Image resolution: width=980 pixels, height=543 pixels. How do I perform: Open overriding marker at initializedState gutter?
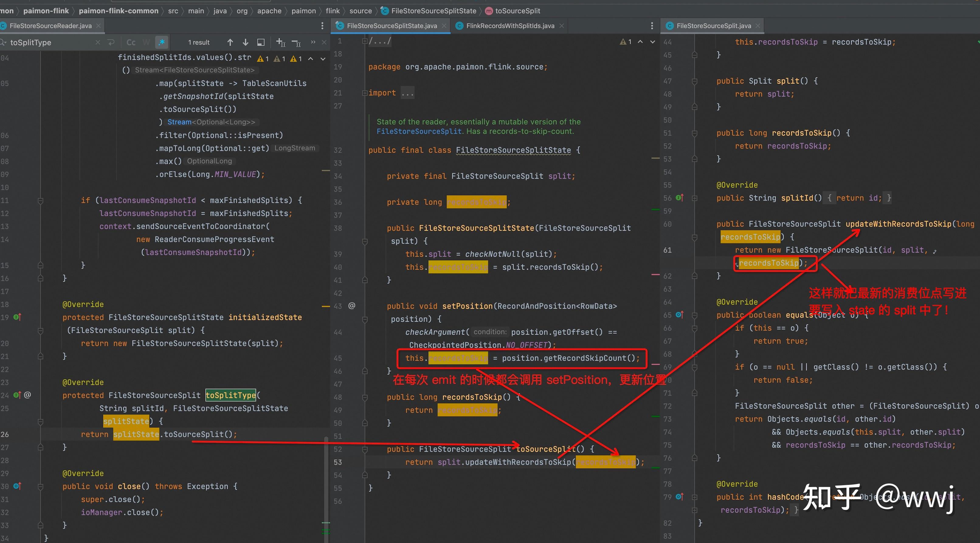[x=18, y=317]
